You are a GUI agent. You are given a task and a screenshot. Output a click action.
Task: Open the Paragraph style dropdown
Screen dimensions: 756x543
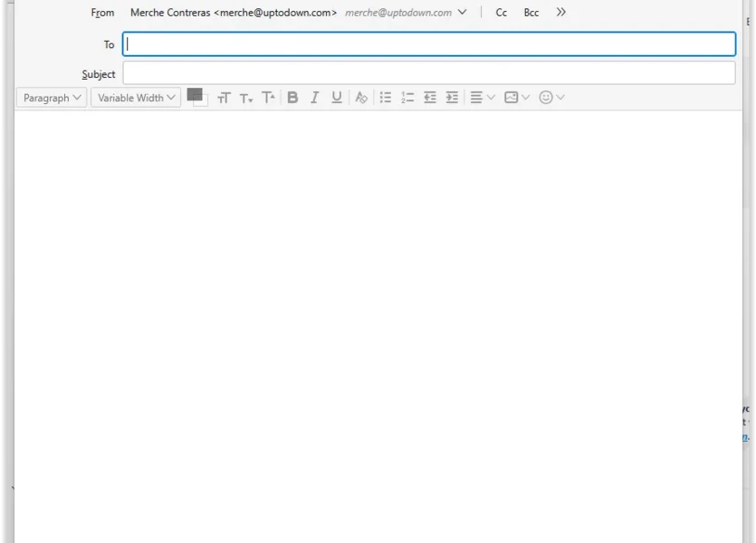[52, 98]
